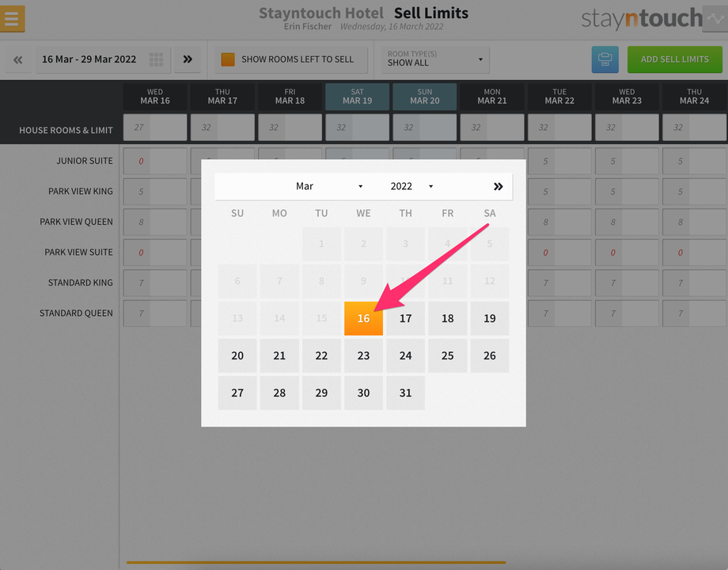Toggle Show Rooms Left To Sell
The height and width of the screenshot is (570, 728).
click(x=291, y=59)
